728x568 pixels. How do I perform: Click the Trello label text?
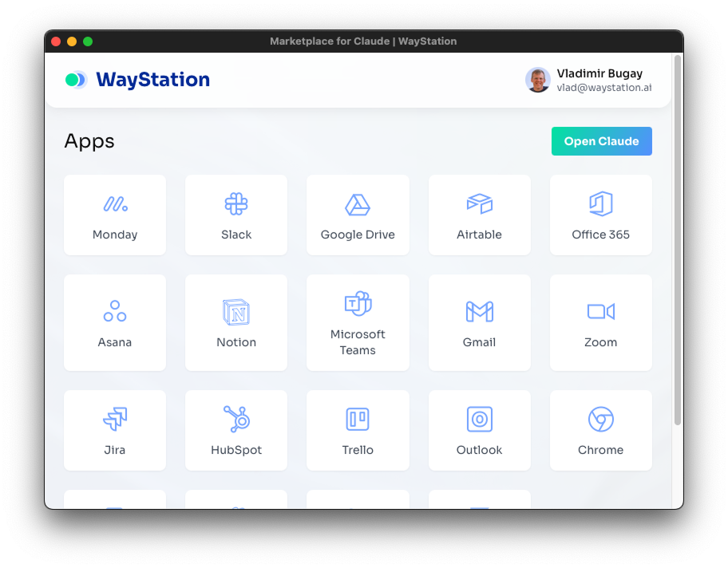[x=358, y=450]
